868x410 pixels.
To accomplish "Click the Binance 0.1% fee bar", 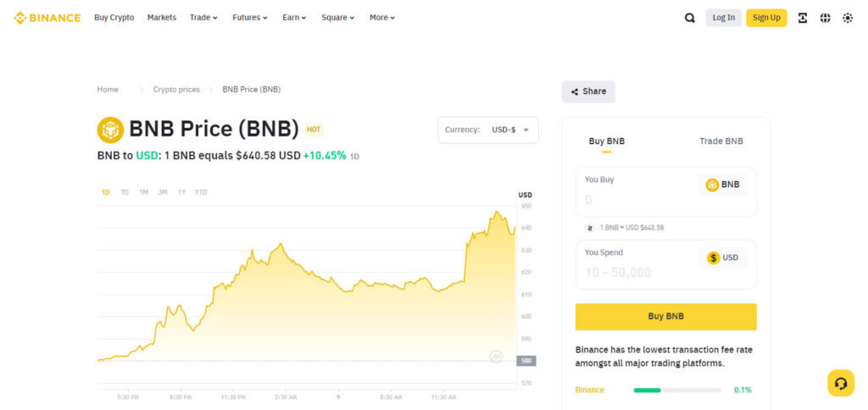I will click(677, 390).
